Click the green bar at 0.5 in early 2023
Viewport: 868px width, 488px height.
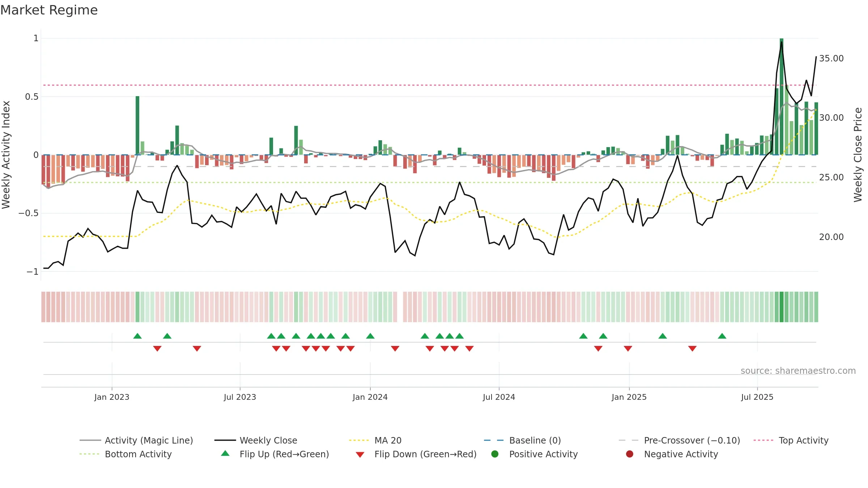137,125
